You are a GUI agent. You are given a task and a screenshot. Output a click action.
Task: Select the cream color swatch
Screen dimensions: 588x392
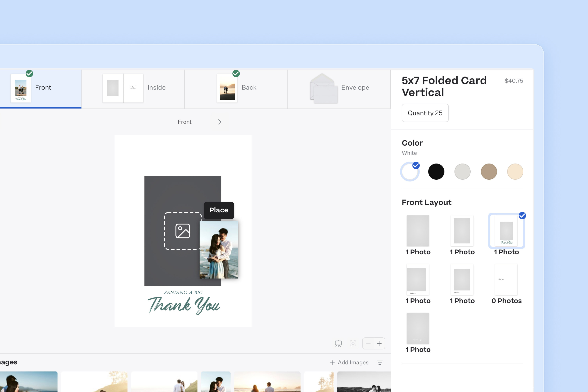pos(515,172)
